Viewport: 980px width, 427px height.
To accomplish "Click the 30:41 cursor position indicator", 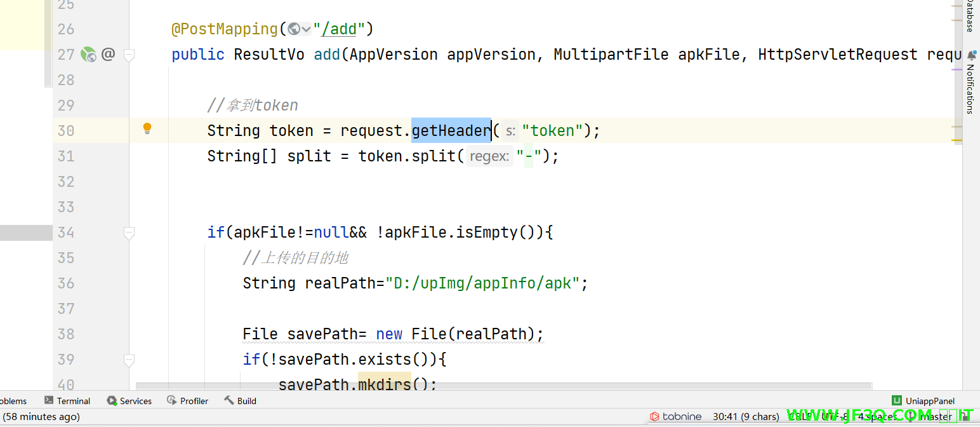I will tap(746, 417).
